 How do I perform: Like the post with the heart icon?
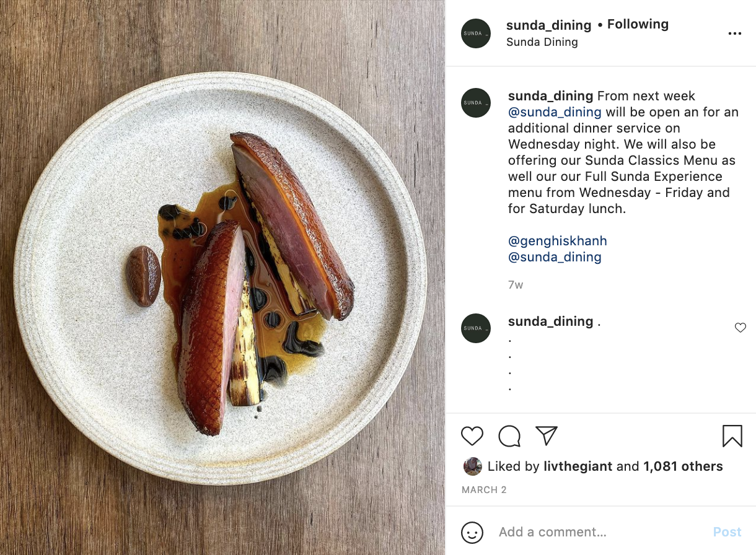tap(472, 436)
